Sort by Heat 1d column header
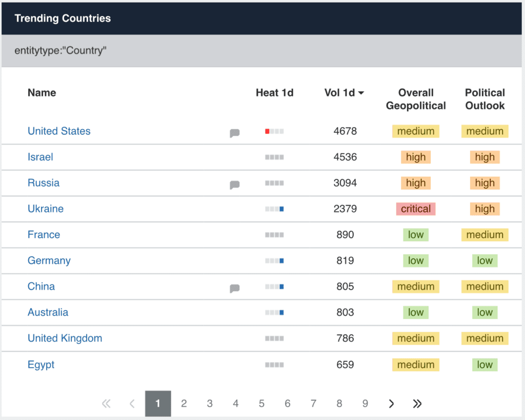525x420 pixels. pyautogui.click(x=274, y=93)
